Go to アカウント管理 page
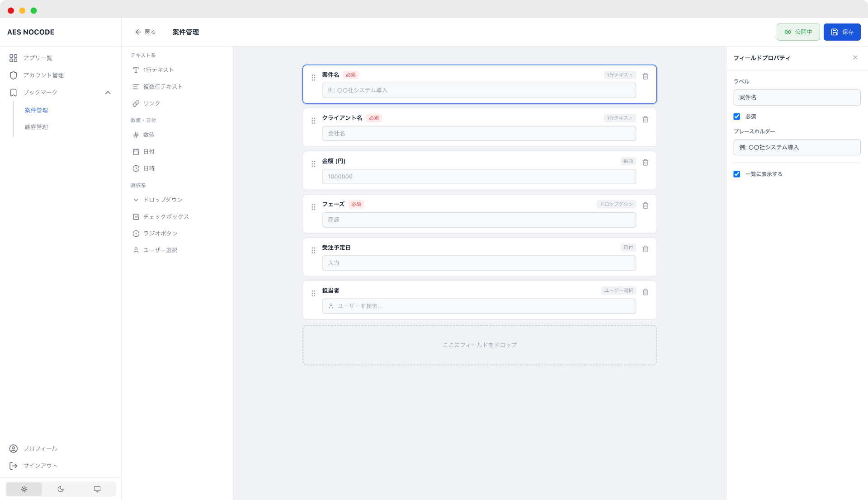Screen dimensions: 868x500 43,75
